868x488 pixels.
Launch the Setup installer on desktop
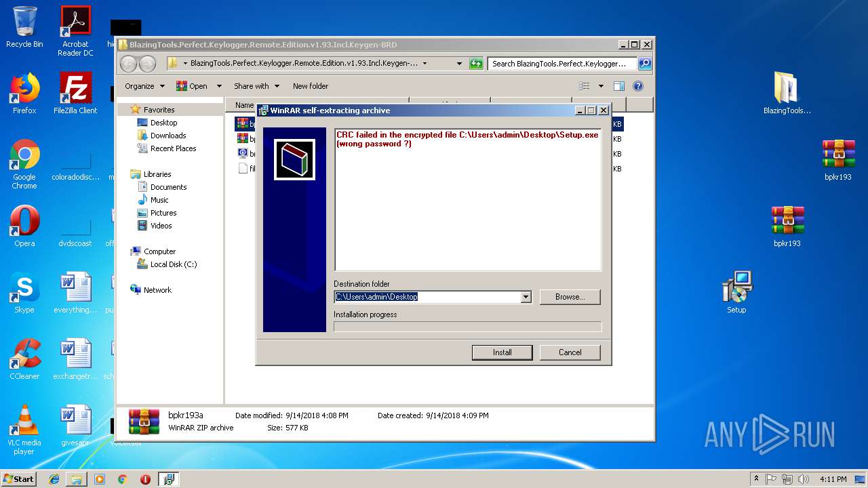(x=736, y=293)
